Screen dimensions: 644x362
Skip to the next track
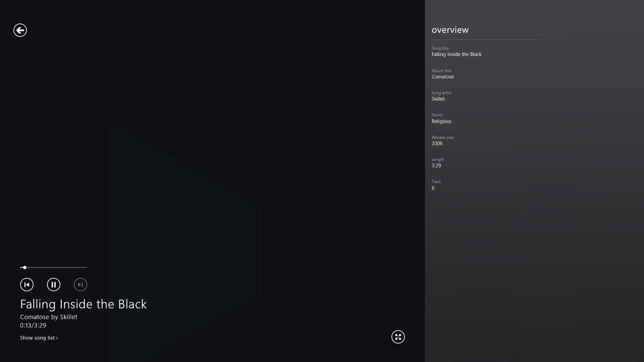pyautogui.click(x=80, y=285)
